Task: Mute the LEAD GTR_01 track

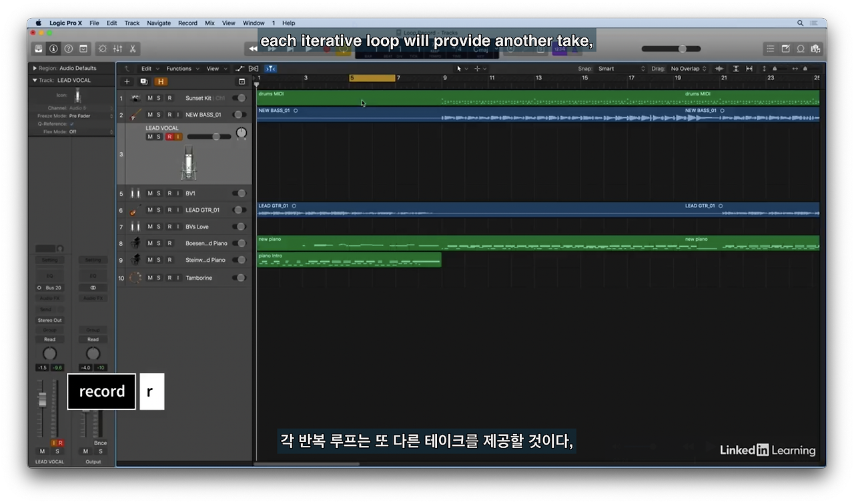Action: tap(150, 210)
